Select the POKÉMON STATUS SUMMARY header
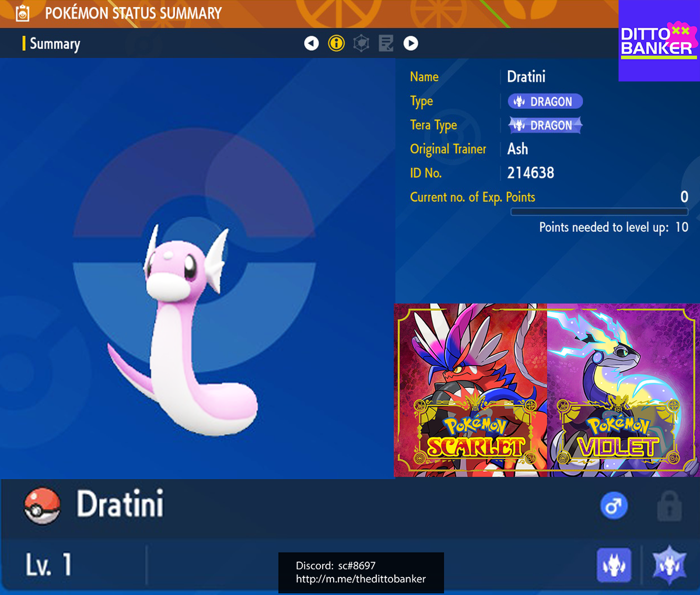The width and height of the screenshot is (700, 595). (132, 12)
